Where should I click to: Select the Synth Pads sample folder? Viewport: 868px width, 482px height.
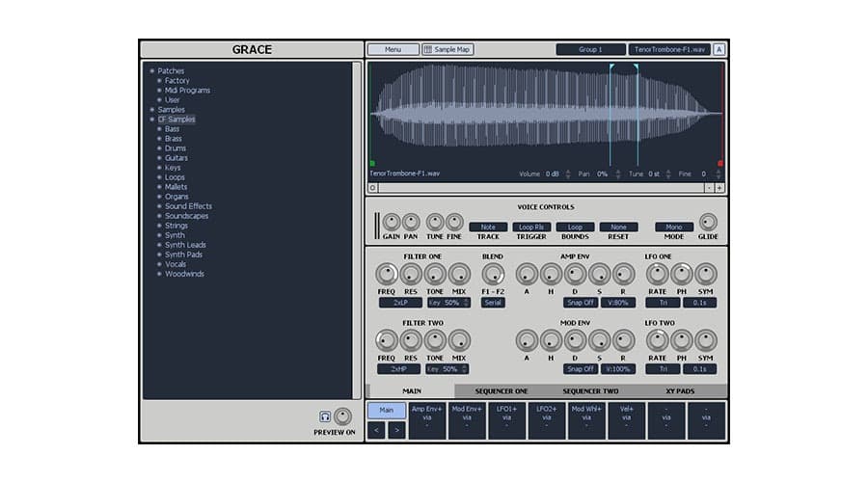coord(183,254)
